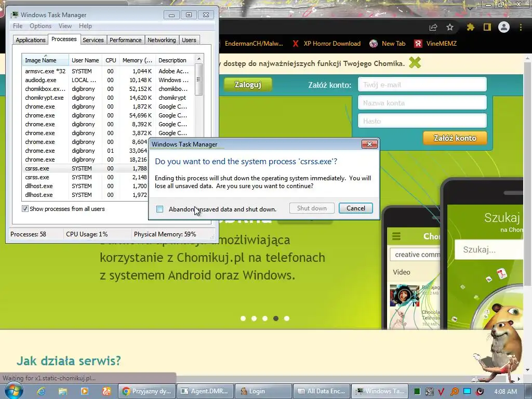Viewport: 532px width, 399px height.
Task: Open EndermanCH/Malw... bookmark
Action: click(254, 44)
